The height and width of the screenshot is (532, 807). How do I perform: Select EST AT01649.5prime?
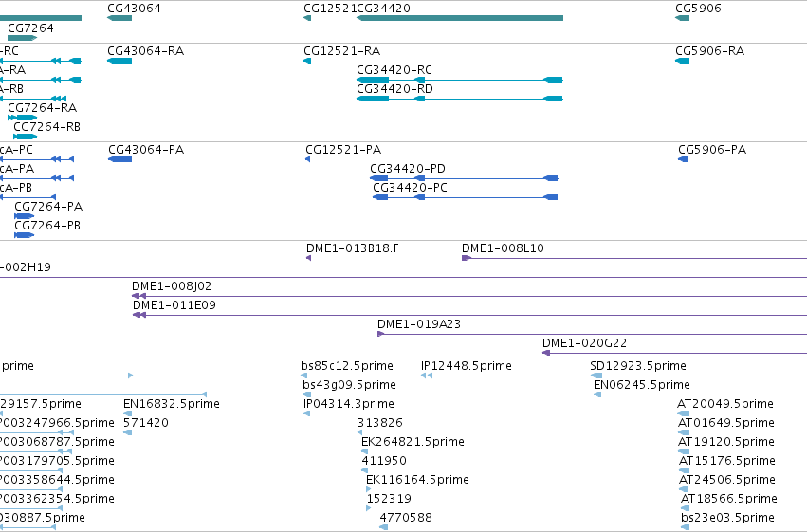coord(726,424)
